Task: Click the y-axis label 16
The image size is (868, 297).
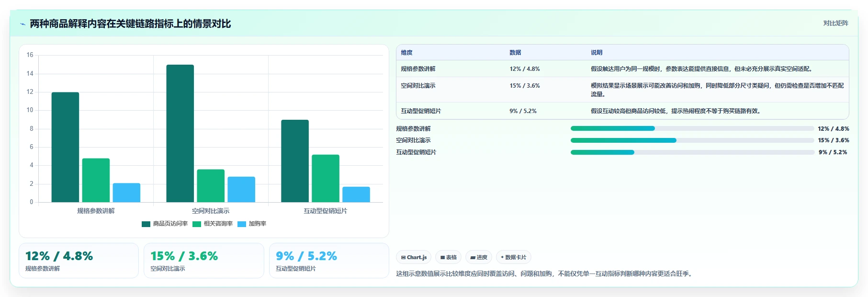Action: click(30, 55)
